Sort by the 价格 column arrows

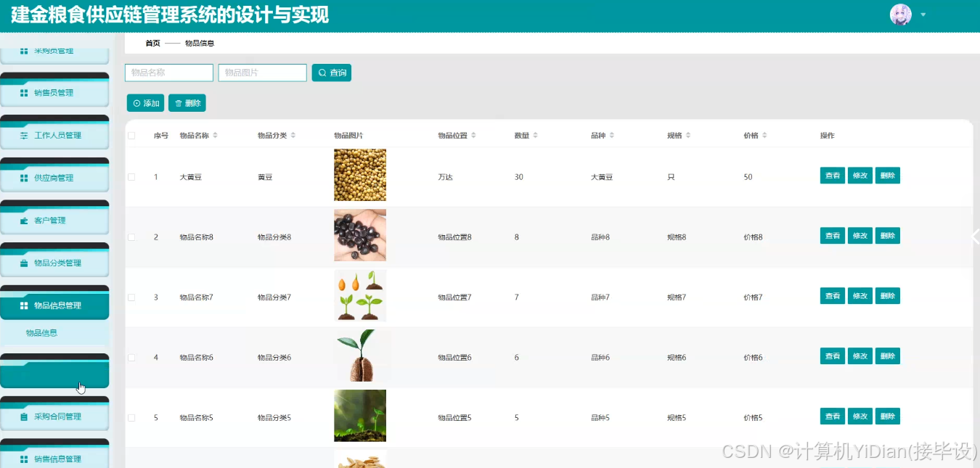pos(764,136)
